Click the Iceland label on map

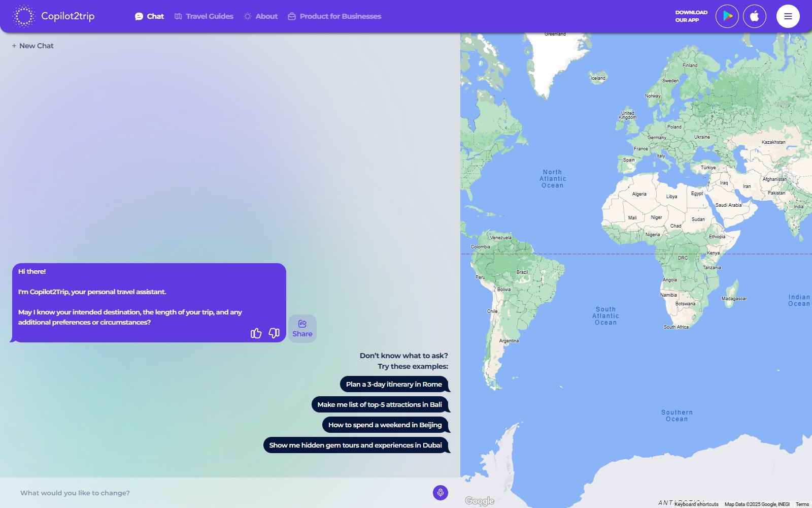pyautogui.click(x=598, y=78)
